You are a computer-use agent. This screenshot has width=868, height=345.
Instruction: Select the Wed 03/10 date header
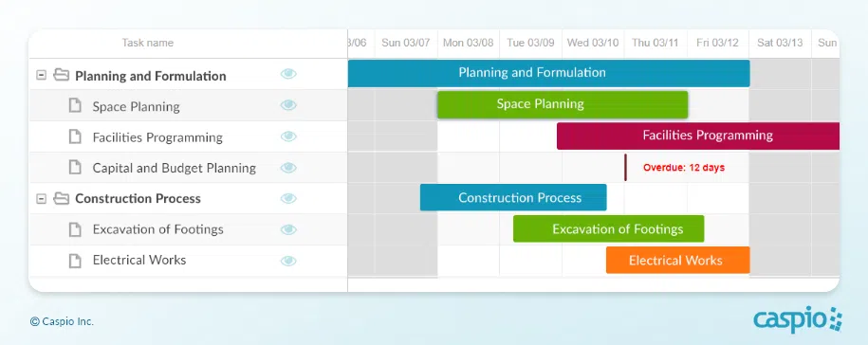[593, 44]
